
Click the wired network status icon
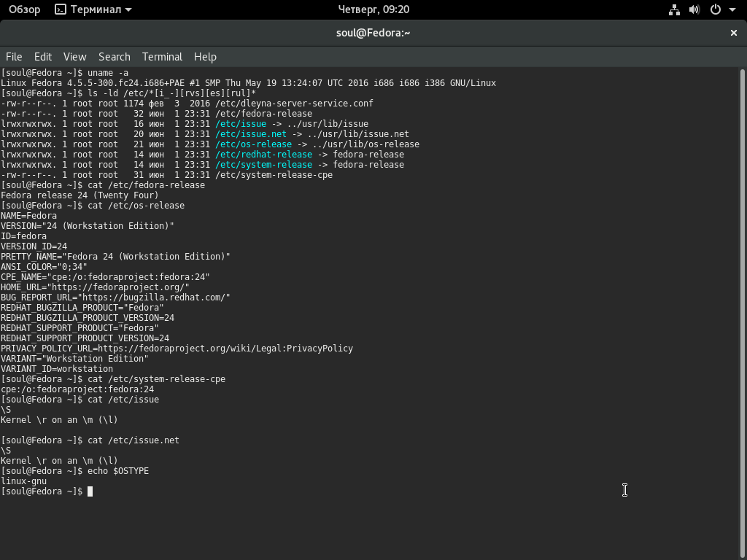(674, 9)
